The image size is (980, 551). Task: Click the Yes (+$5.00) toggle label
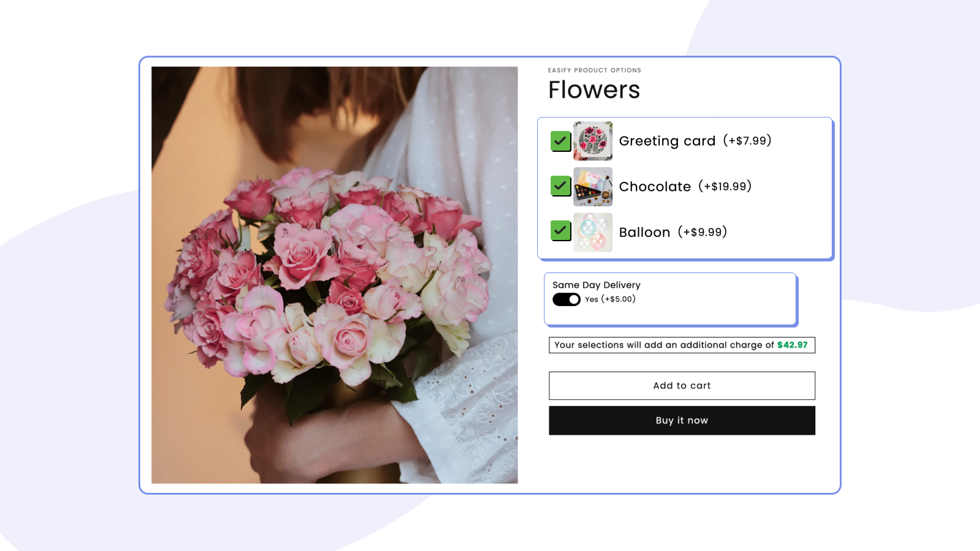coord(610,299)
